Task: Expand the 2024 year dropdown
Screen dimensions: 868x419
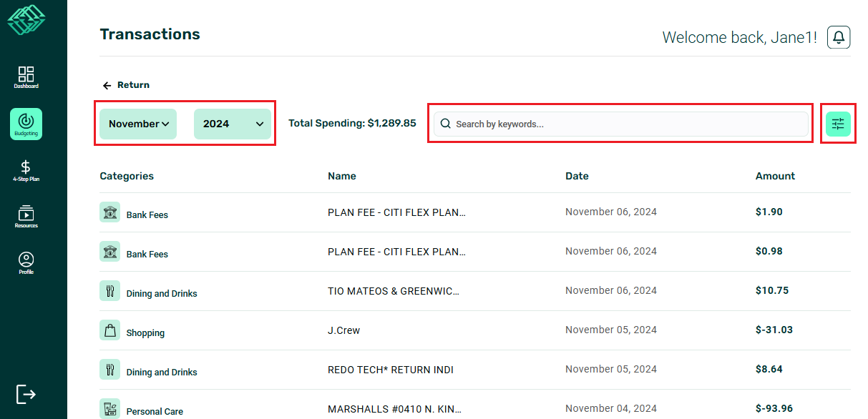Action: click(232, 123)
